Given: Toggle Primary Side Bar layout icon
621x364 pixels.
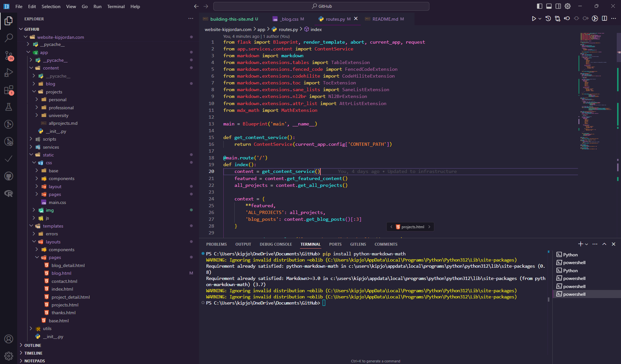Looking at the screenshot, I should point(539,6).
